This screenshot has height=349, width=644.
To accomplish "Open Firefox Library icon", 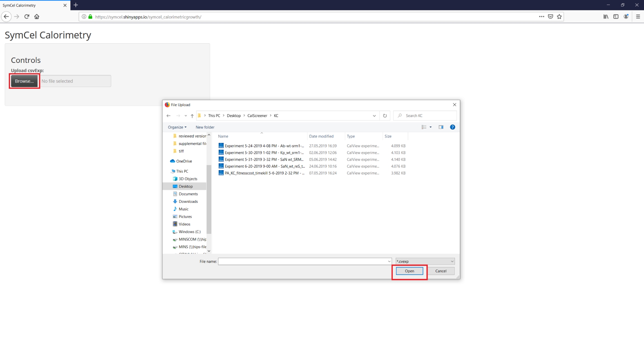I will tap(606, 17).
